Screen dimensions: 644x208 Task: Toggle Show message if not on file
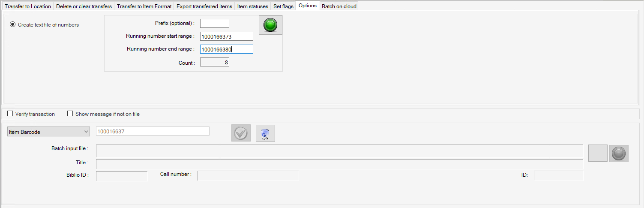click(x=70, y=114)
